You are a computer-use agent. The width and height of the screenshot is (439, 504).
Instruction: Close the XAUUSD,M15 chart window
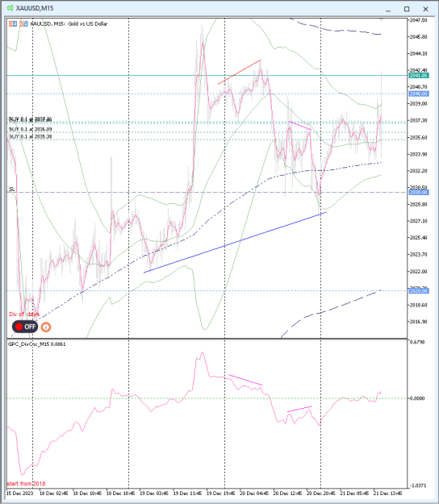(425, 9)
